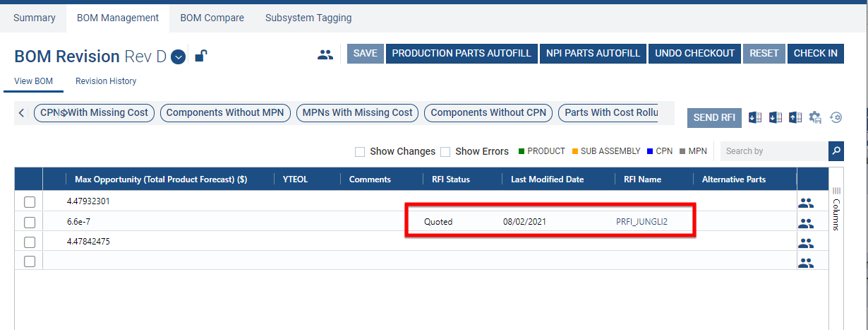
Task: Open the Revision History sub-tab
Action: point(106,81)
